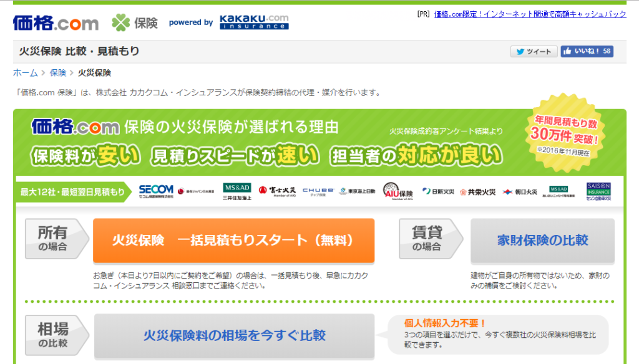Viewport: 639px width, 364px height.
Task: Click the 火災保険 比較・見積もり page heading
Action: [x=79, y=51]
